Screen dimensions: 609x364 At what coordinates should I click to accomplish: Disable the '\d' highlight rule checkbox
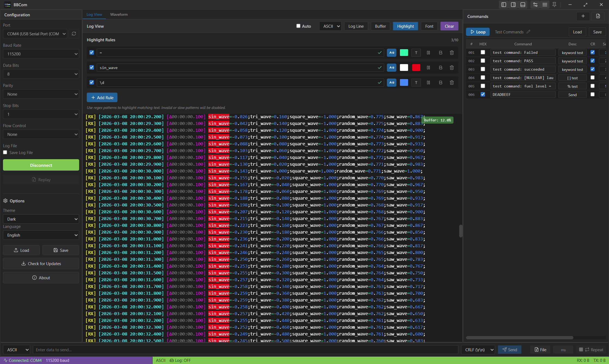[92, 82]
